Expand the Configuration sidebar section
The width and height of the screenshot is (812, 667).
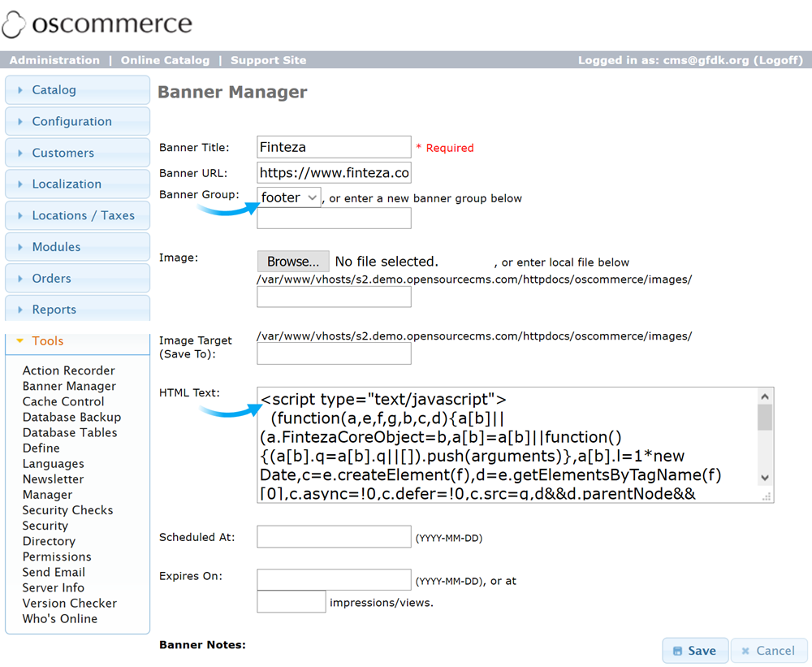[x=71, y=122]
